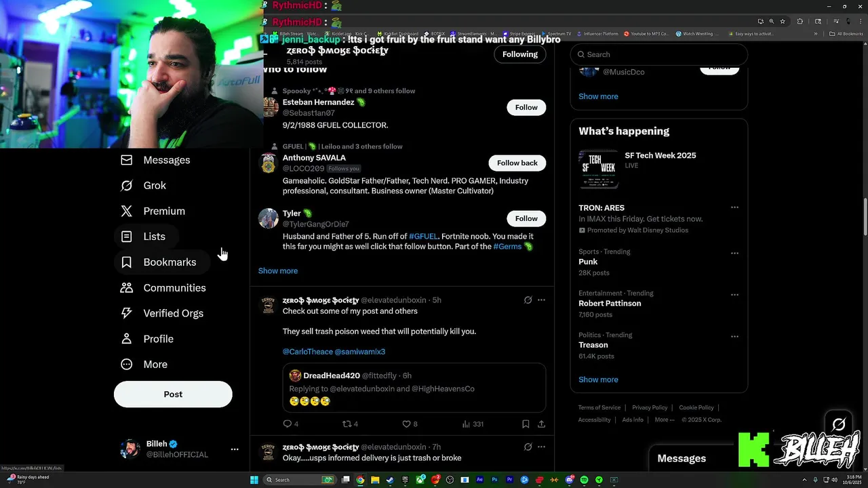Image resolution: width=868 pixels, height=488 pixels.
Task: Follow back Anthony SAVALA
Action: (x=517, y=163)
